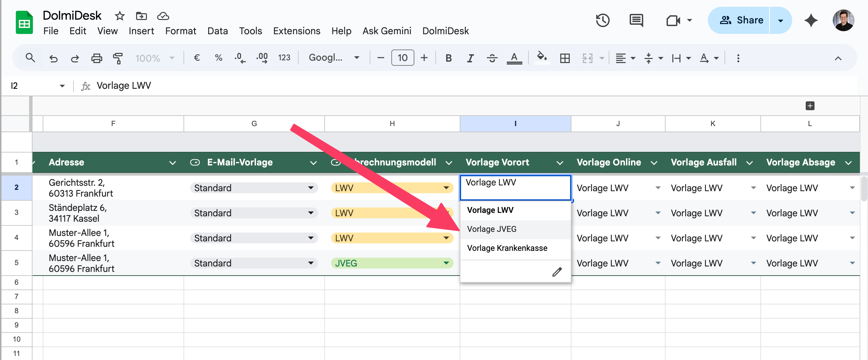Screen dimensions: 868x360
Task: Click the redo arrow icon
Action: [x=75, y=58]
